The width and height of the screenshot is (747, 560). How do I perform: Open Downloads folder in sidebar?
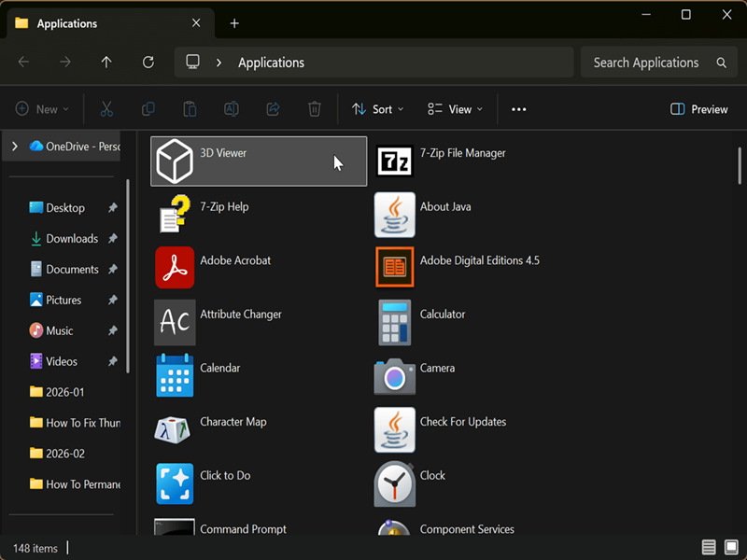72,239
